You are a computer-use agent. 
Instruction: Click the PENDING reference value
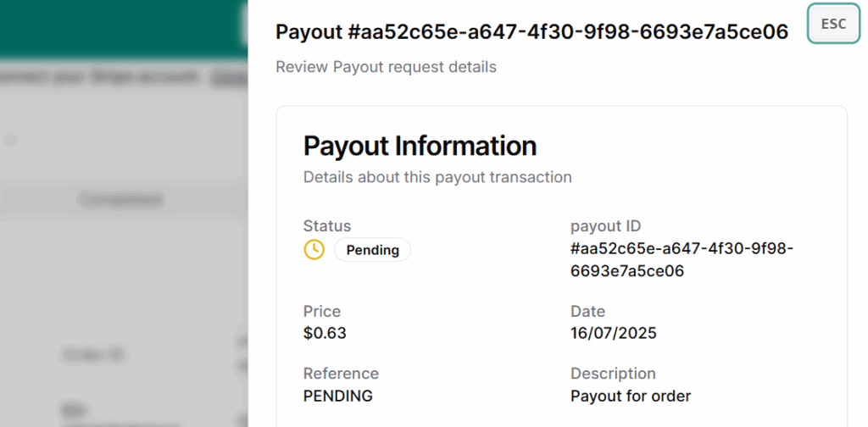(337, 396)
